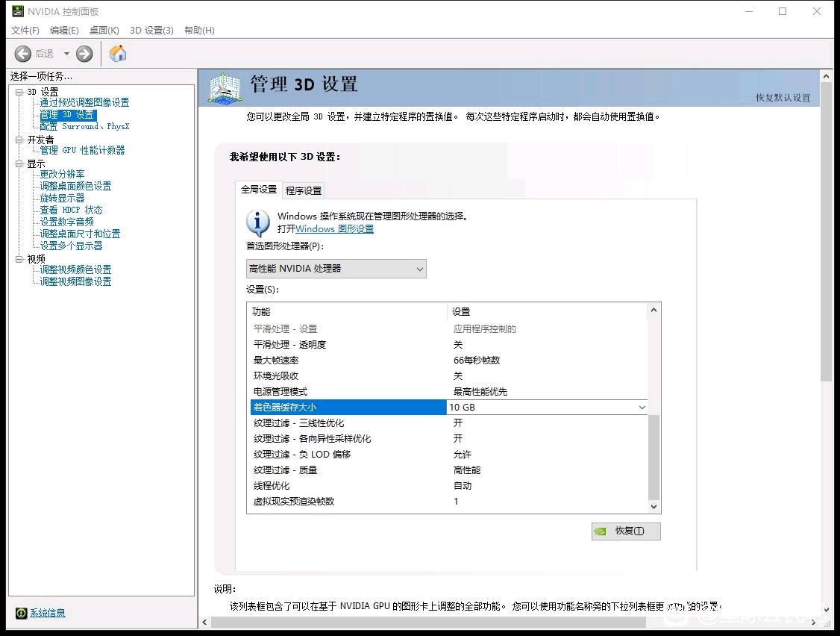Select the 平滑处理 - 透明度 setting row
The width and height of the screenshot is (840, 636).
pyautogui.click(x=449, y=345)
